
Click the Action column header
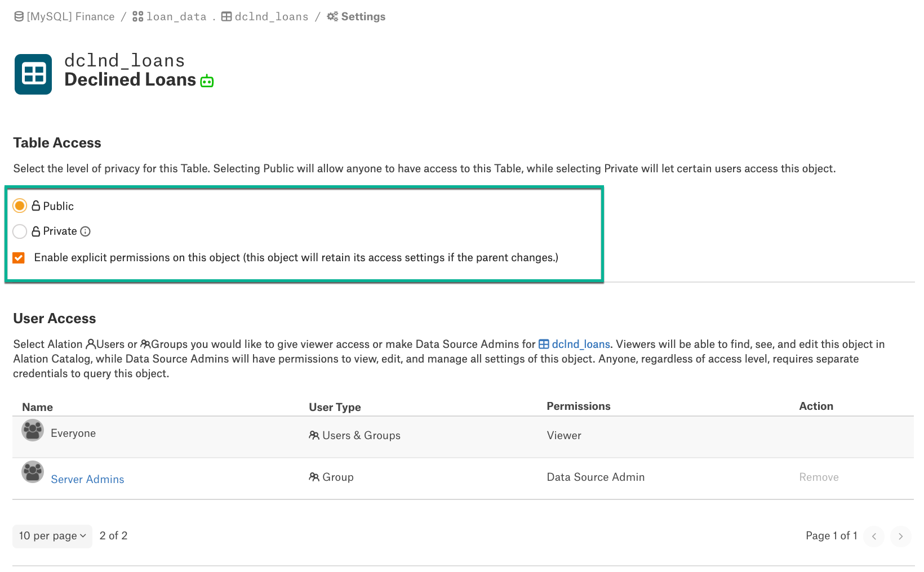[x=816, y=406]
